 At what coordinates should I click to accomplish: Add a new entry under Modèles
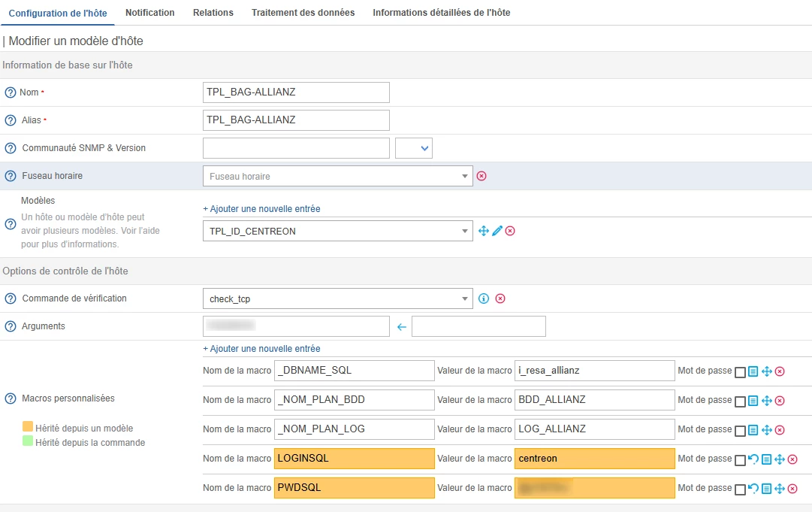tap(261, 209)
